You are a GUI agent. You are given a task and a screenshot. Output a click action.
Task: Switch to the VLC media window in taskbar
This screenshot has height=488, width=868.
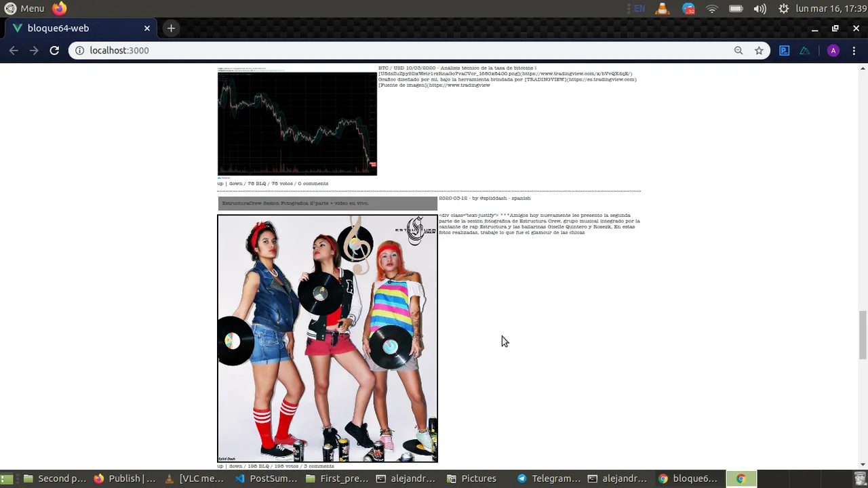(195, 479)
